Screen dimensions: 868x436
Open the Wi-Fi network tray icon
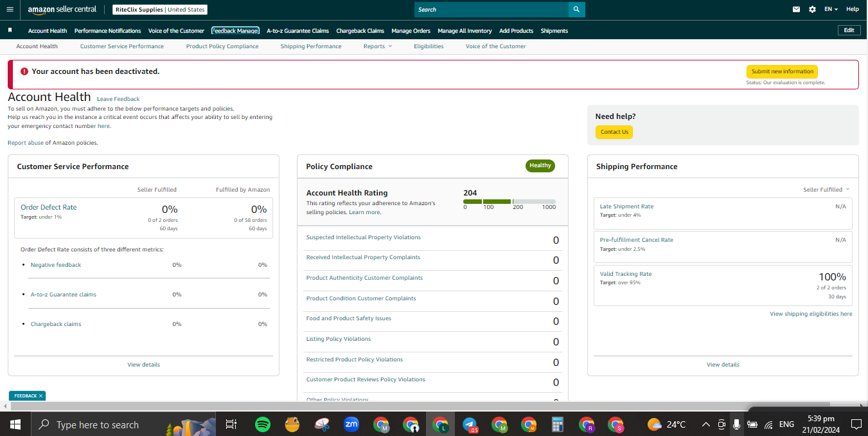click(x=768, y=424)
